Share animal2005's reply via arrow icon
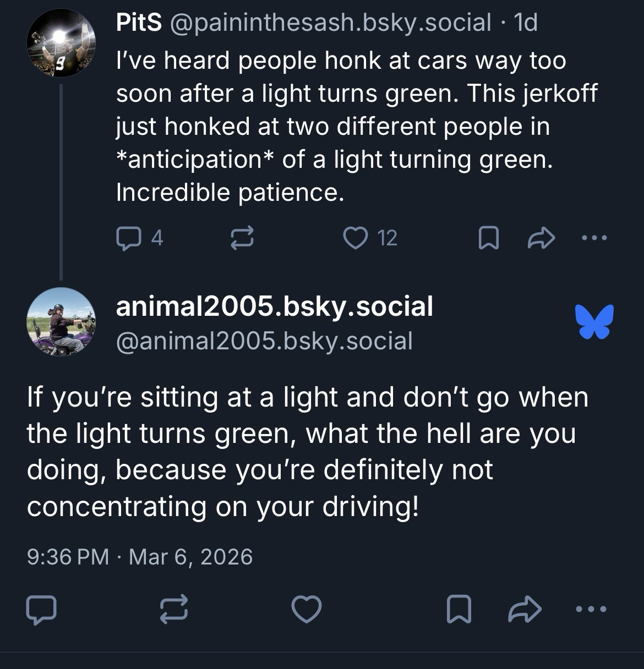This screenshot has width=644, height=669. pyautogui.click(x=525, y=610)
